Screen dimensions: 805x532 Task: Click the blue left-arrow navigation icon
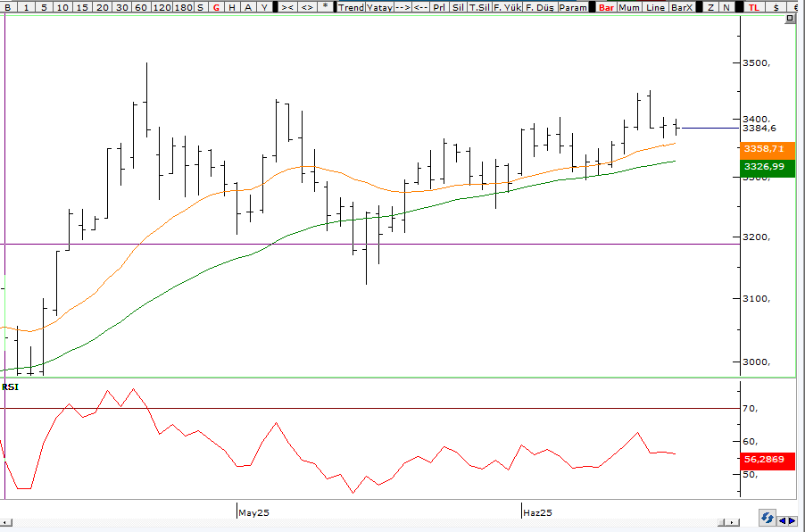782,521
